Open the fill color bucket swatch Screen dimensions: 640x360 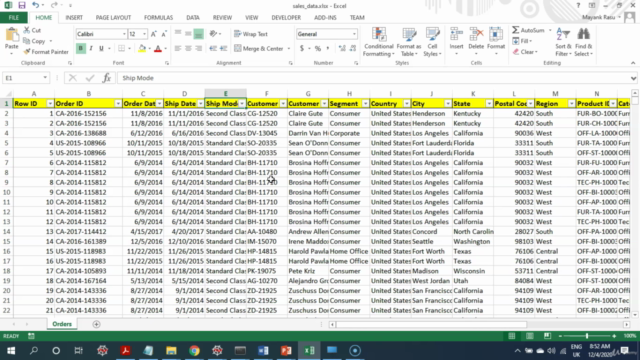click(x=142, y=49)
